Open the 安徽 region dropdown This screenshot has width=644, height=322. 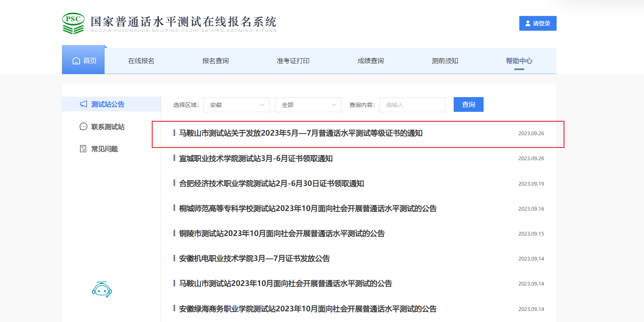(x=236, y=105)
